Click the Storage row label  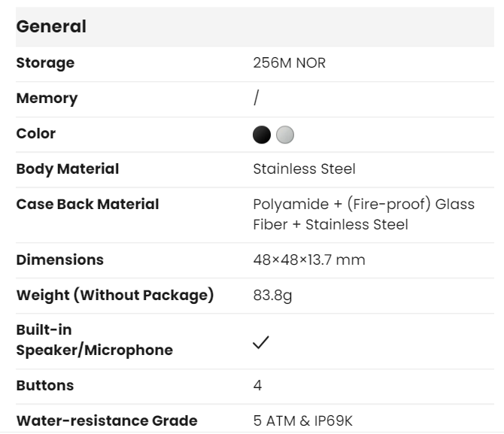click(x=45, y=63)
